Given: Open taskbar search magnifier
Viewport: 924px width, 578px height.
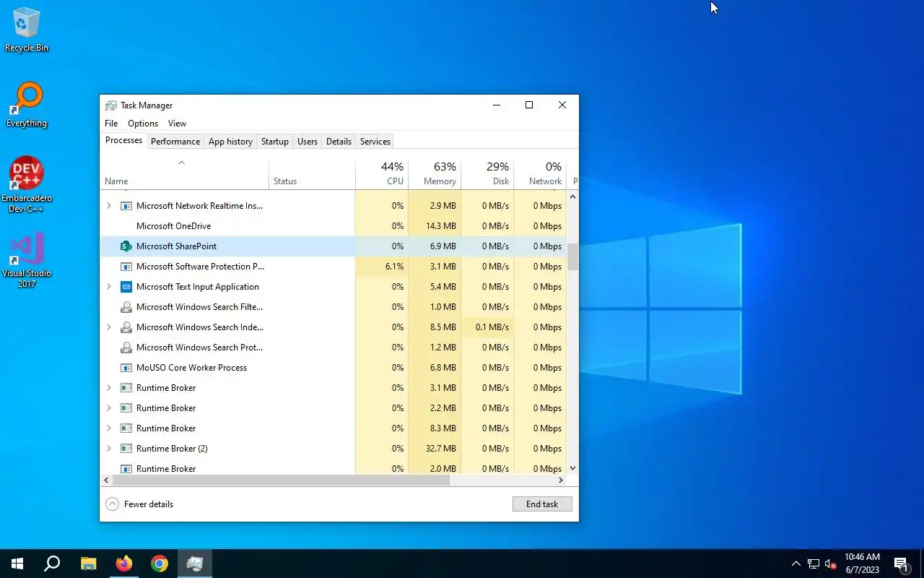Looking at the screenshot, I should pos(52,564).
